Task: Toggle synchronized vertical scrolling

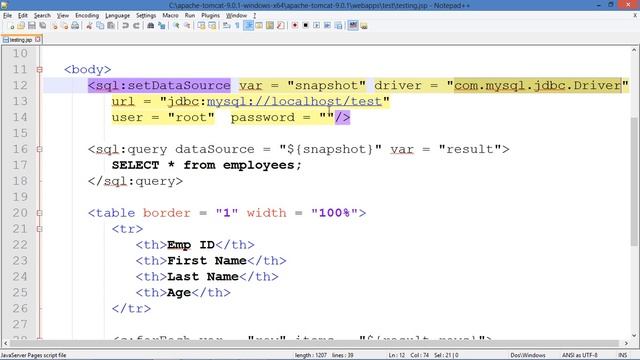Action: click(x=202, y=26)
